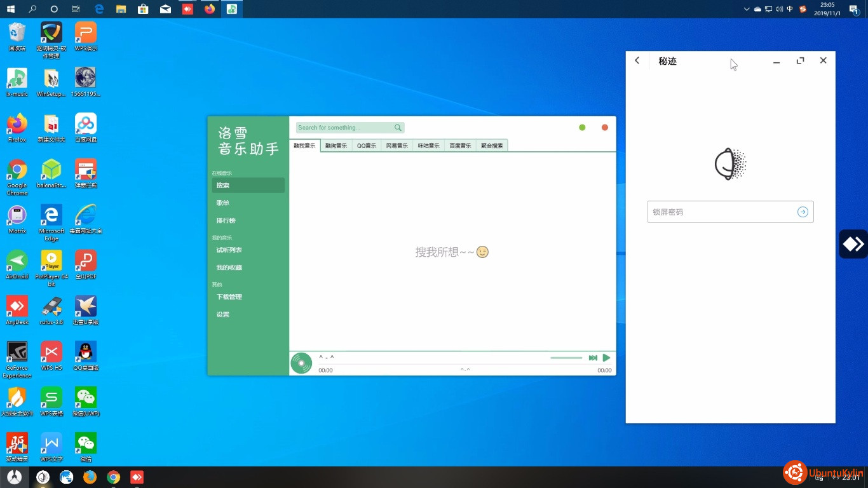Click the search magnifier icon in music app

398,128
